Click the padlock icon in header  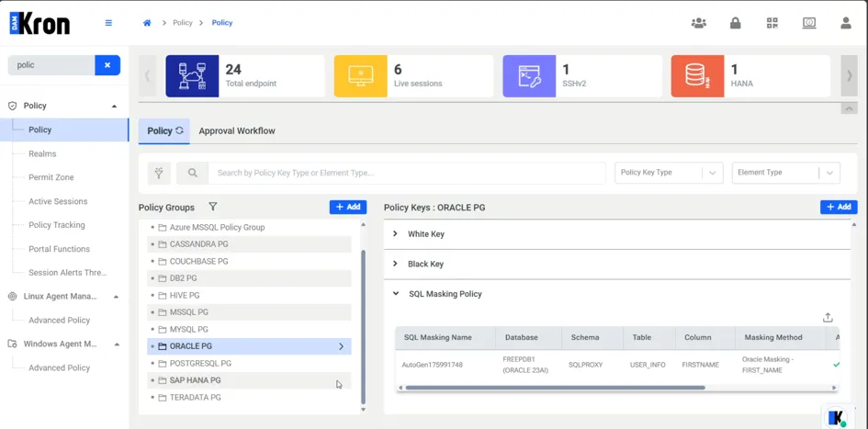(735, 23)
